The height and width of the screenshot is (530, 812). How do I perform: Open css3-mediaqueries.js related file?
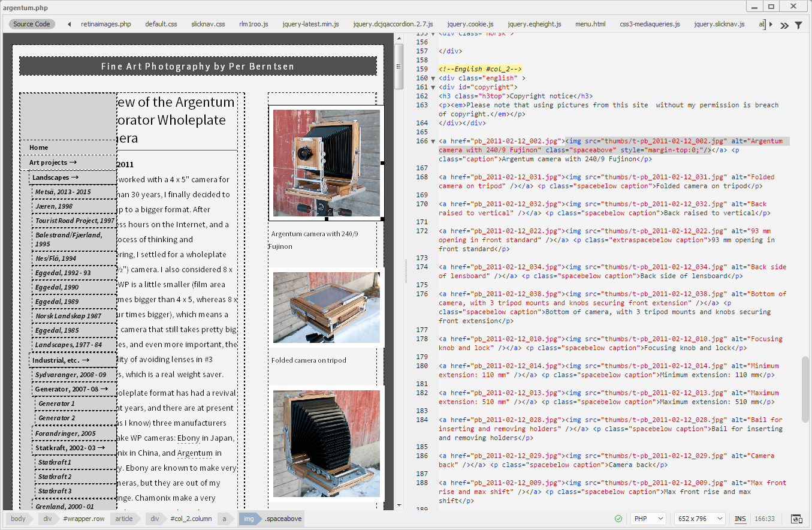[x=650, y=24]
